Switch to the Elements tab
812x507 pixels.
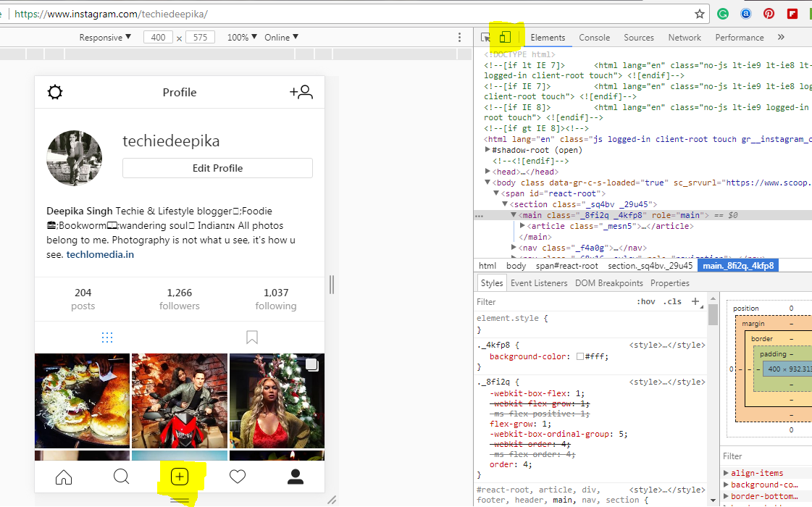coord(548,37)
